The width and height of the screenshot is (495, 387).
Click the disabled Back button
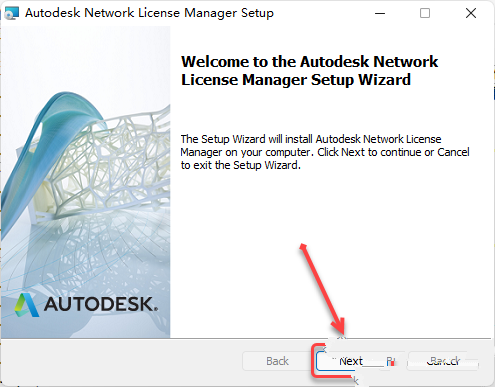tap(277, 361)
